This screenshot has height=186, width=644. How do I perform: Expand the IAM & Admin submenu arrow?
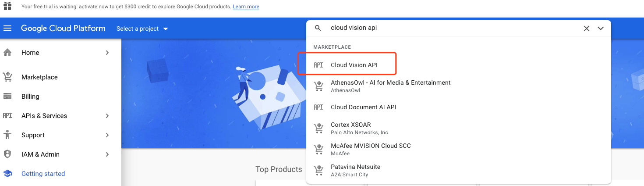tap(107, 154)
